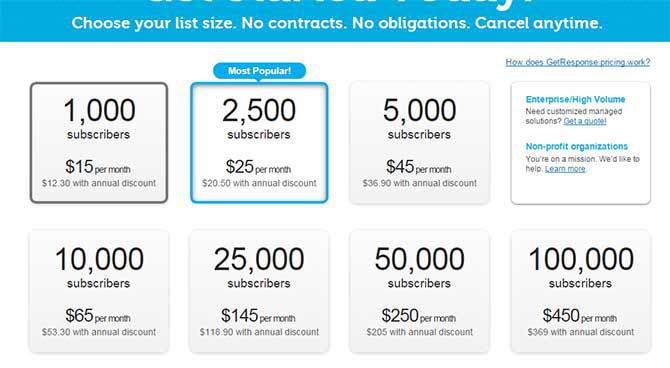Select the 1,000 subscribers plan card
Image resolution: width=670 pixels, height=368 pixels.
point(99,143)
